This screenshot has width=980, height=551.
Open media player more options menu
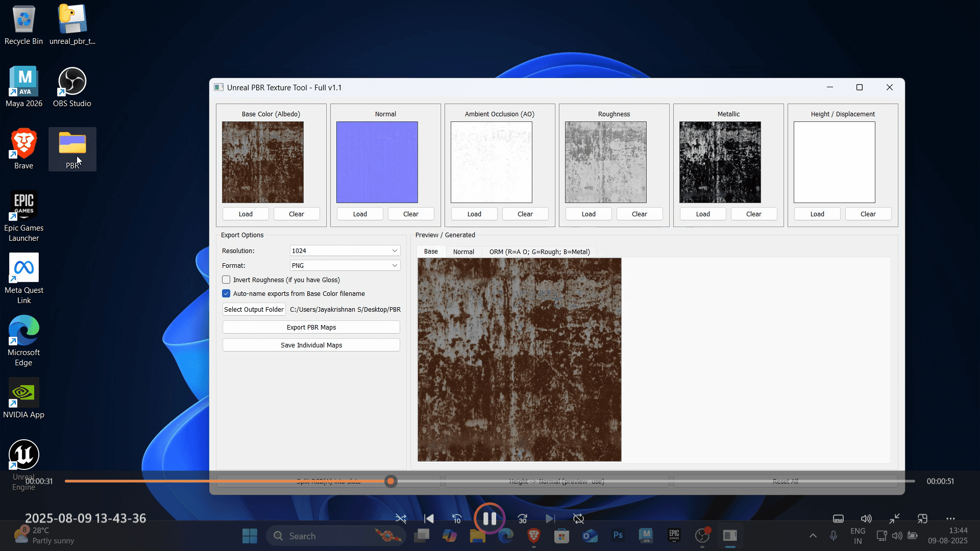coord(950,519)
